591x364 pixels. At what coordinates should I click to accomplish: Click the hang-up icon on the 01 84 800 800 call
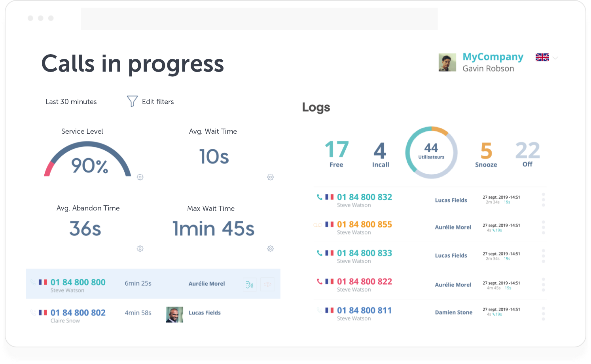268,284
